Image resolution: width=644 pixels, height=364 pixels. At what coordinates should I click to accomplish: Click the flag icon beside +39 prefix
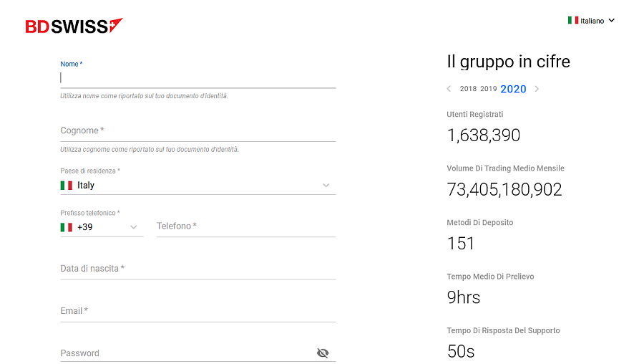tap(67, 227)
